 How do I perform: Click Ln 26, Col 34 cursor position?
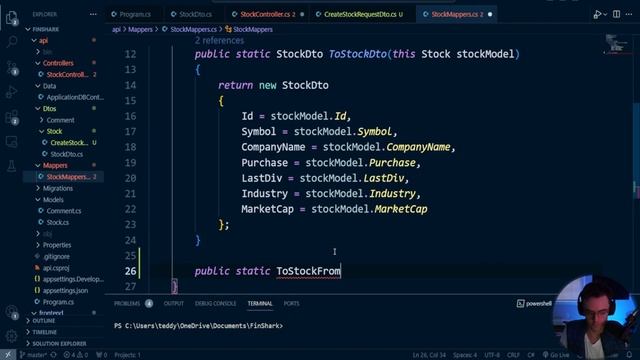click(429, 355)
